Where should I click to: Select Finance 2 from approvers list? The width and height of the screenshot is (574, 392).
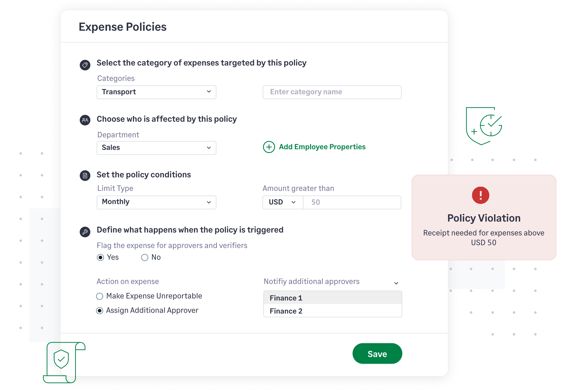click(332, 311)
